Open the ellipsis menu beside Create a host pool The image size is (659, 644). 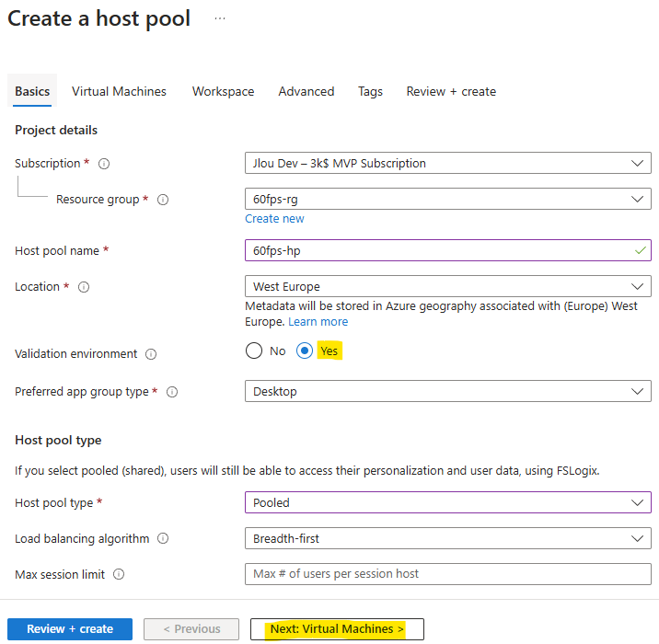coord(220,19)
